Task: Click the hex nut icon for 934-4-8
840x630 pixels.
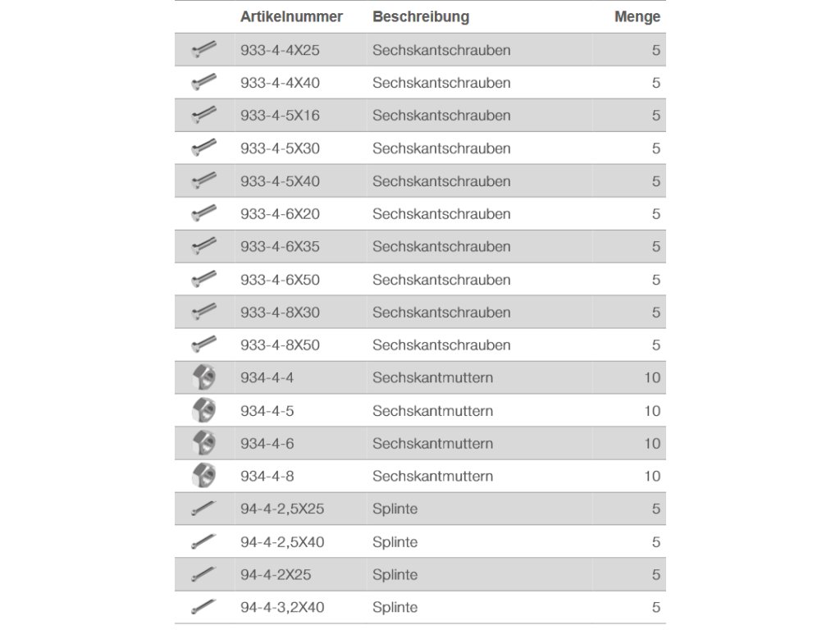Action: [203, 476]
